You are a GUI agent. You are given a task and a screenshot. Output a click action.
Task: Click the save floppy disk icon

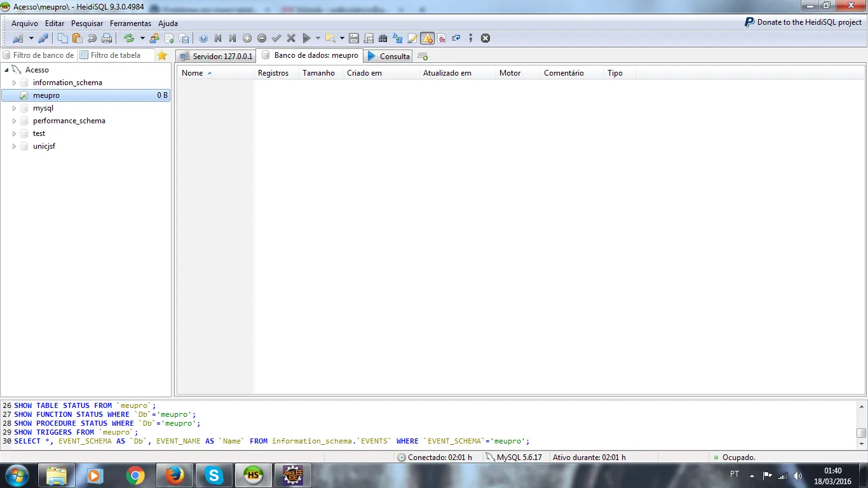pos(354,38)
